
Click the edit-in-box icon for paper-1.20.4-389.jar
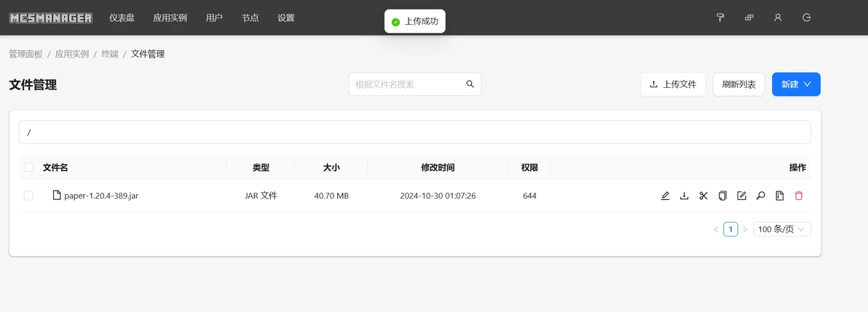coord(742,196)
